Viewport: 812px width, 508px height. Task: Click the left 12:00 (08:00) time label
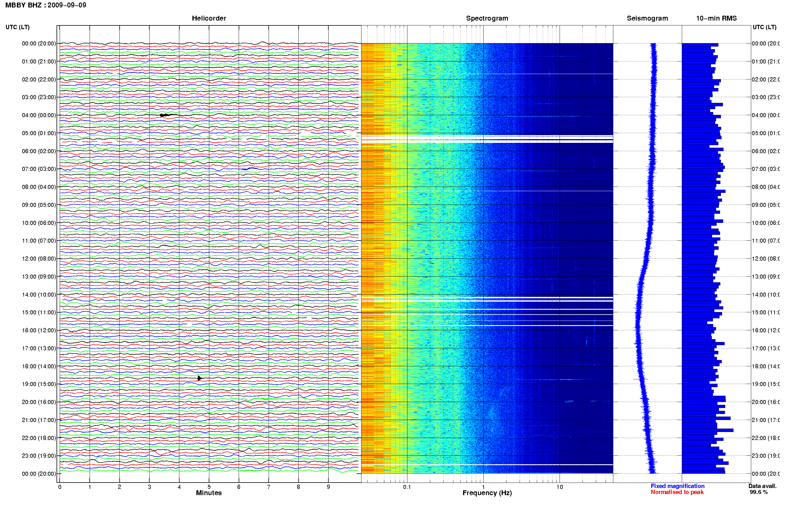coord(39,259)
